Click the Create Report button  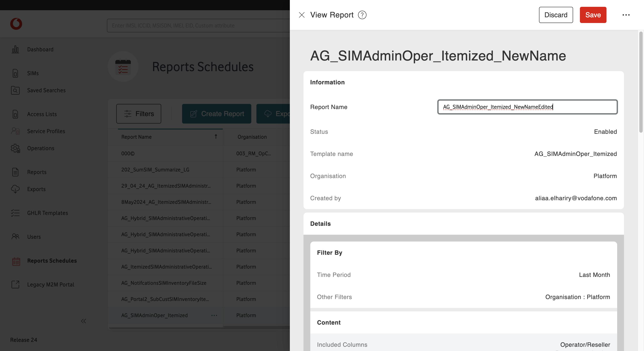(x=217, y=114)
